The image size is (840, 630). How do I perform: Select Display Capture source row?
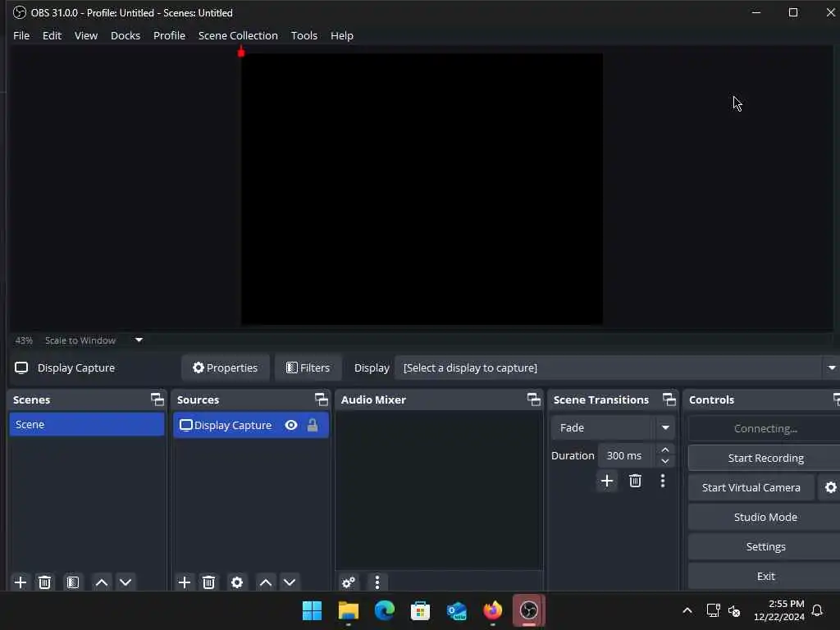coord(251,426)
